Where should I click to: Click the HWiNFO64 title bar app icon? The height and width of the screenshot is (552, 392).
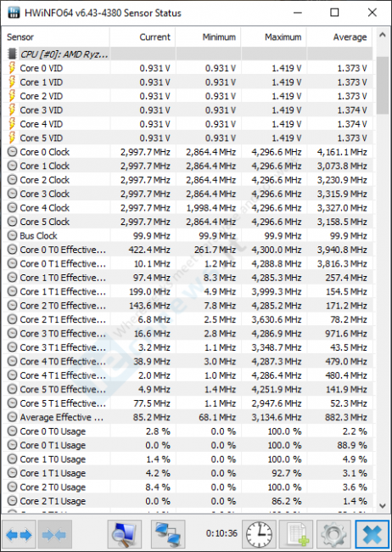coord(14,13)
